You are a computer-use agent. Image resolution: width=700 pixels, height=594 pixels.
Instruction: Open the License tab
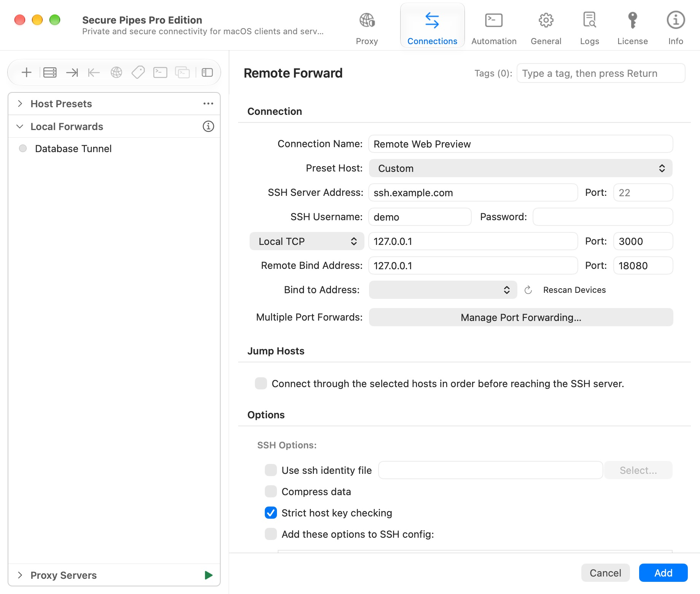632,29
